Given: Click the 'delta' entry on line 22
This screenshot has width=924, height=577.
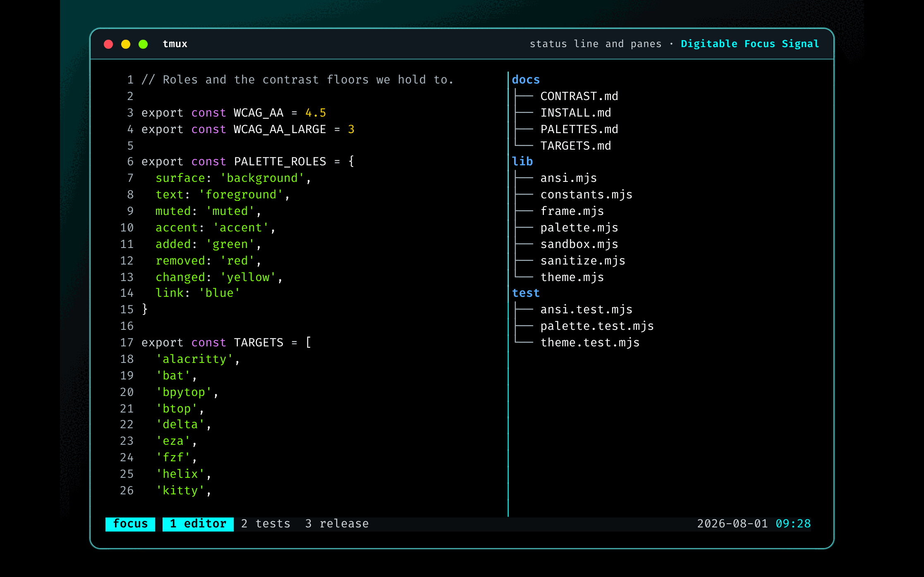Looking at the screenshot, I should pyautogui.click(x=180, y=424).
